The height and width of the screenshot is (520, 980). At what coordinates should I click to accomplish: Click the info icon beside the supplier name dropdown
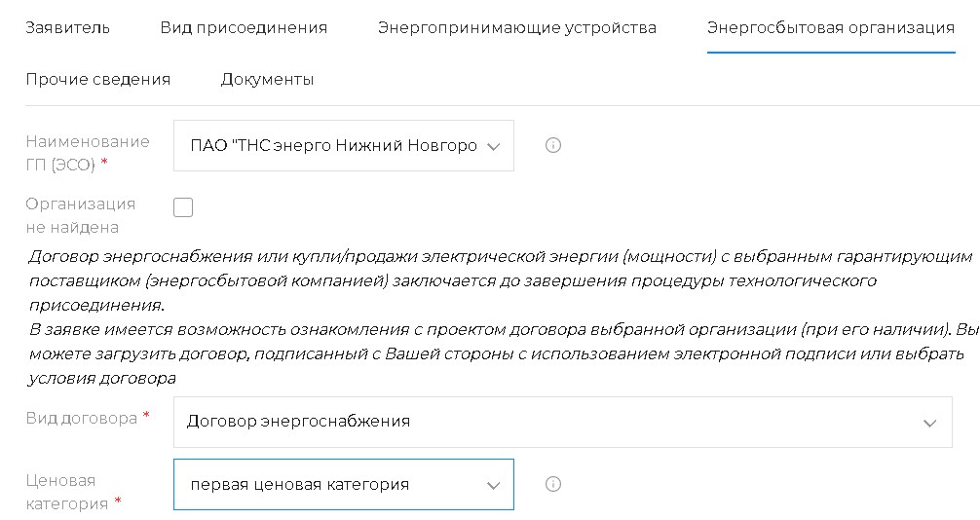[552, 146]
